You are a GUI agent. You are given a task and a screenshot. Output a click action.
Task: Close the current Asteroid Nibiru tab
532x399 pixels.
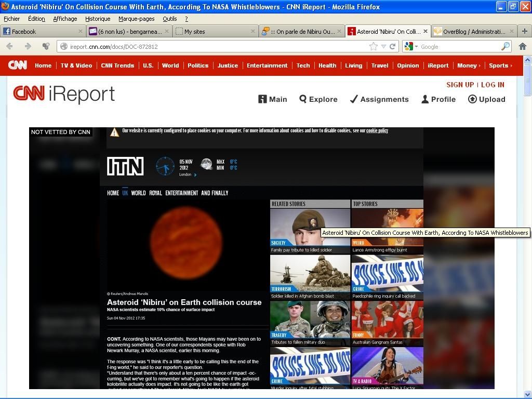pyautogui.click(x=425, y=31)
